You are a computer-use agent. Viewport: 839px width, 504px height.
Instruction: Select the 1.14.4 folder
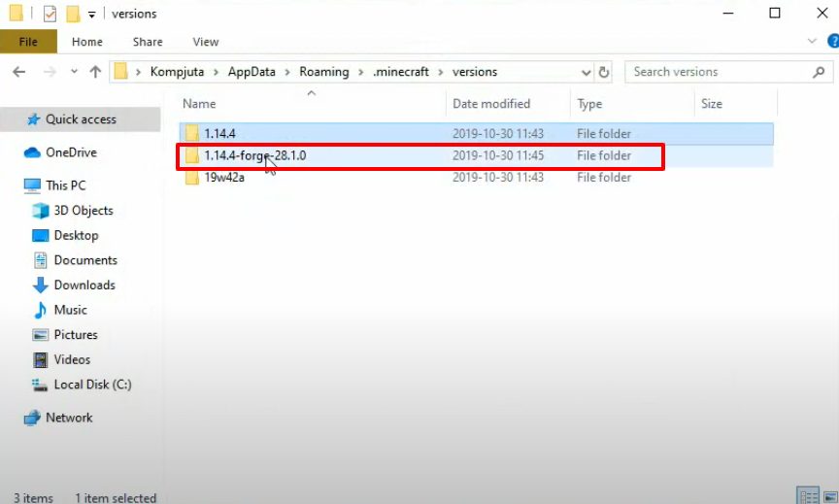click(476, 134)
